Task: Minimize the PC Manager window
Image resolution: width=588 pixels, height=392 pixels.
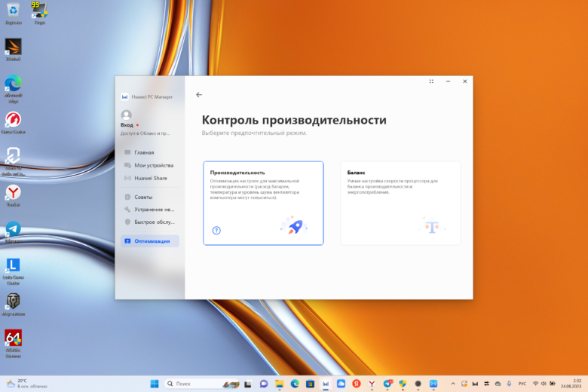Action: point(448,81)
